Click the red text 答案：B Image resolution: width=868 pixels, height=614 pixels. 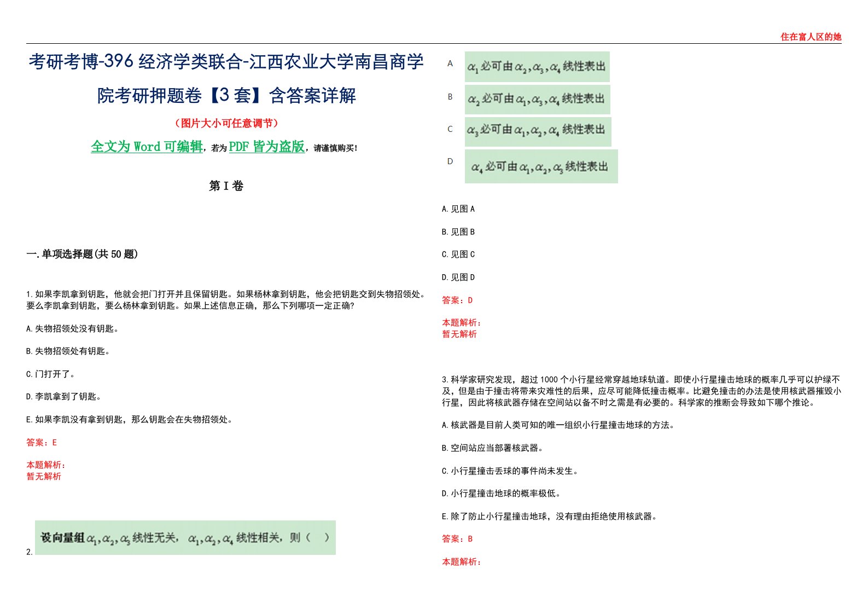pos(457,539)
